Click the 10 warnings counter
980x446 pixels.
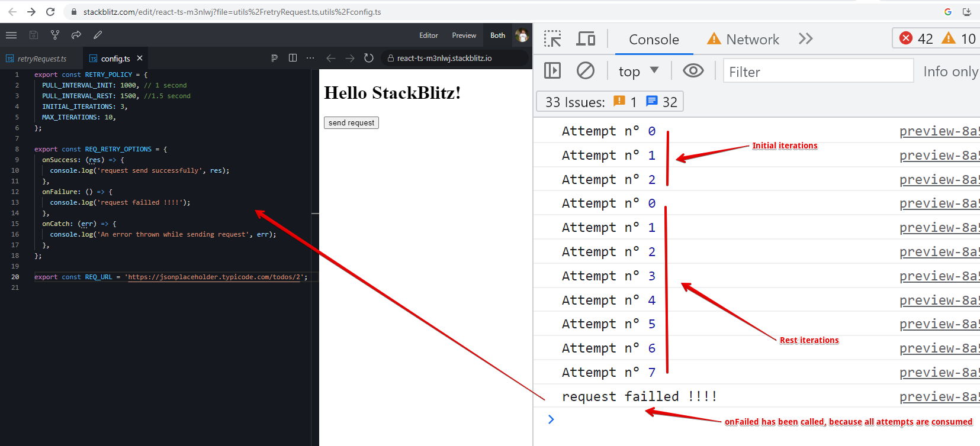click(959, 38)
